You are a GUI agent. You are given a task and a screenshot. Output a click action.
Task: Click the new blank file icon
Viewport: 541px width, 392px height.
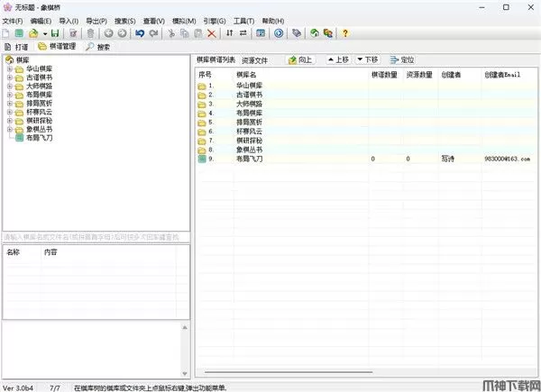[6, 33]
